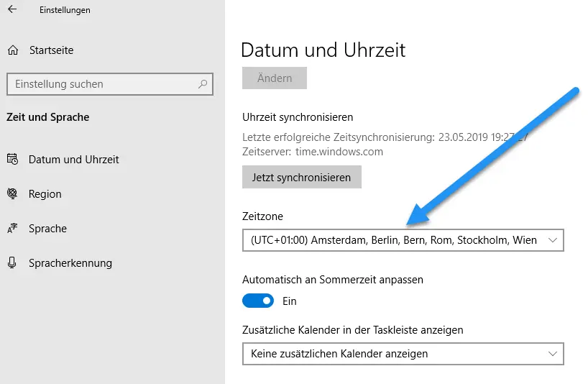Click the back arrow next to Einstellungen
The width and height of the screenshot is (588, 384).
(x=12, y=10)
